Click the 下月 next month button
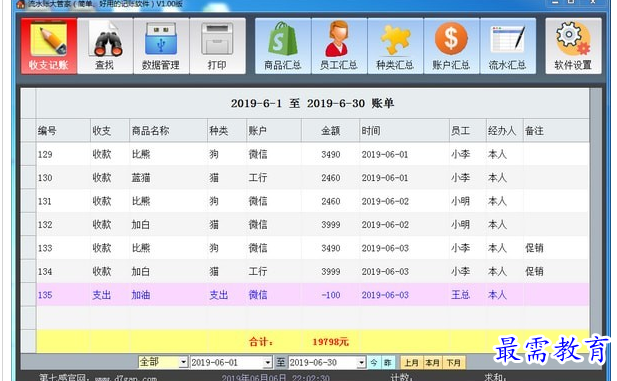The height and width of the screenshot is (381, 617). 453,363
